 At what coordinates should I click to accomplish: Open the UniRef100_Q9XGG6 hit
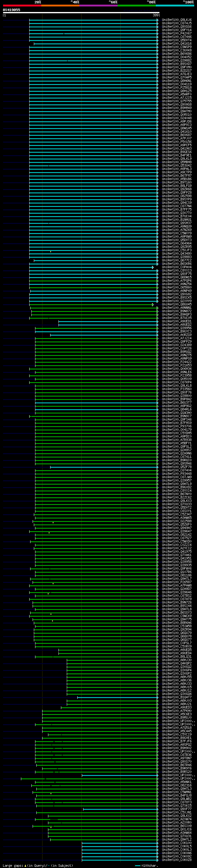point(177,26)
